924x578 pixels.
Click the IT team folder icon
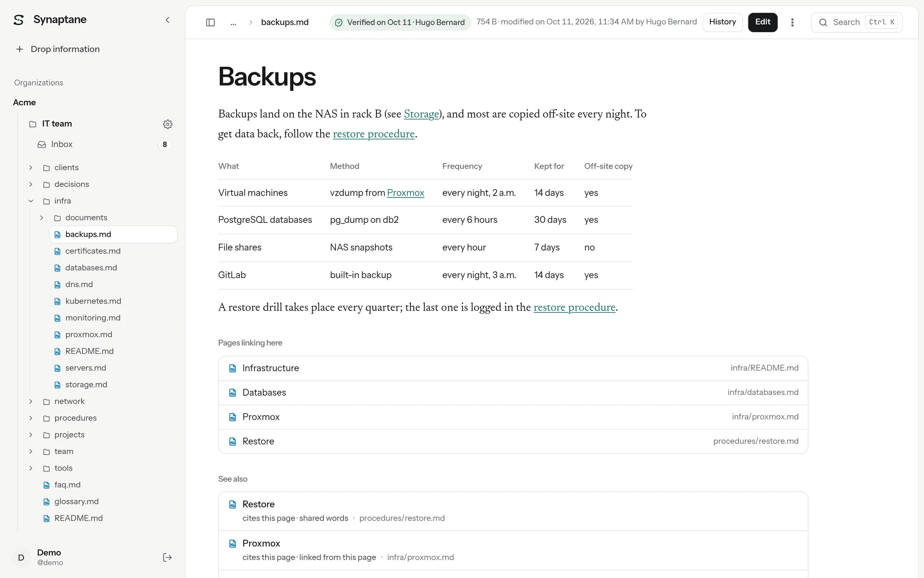click(33, 124)
